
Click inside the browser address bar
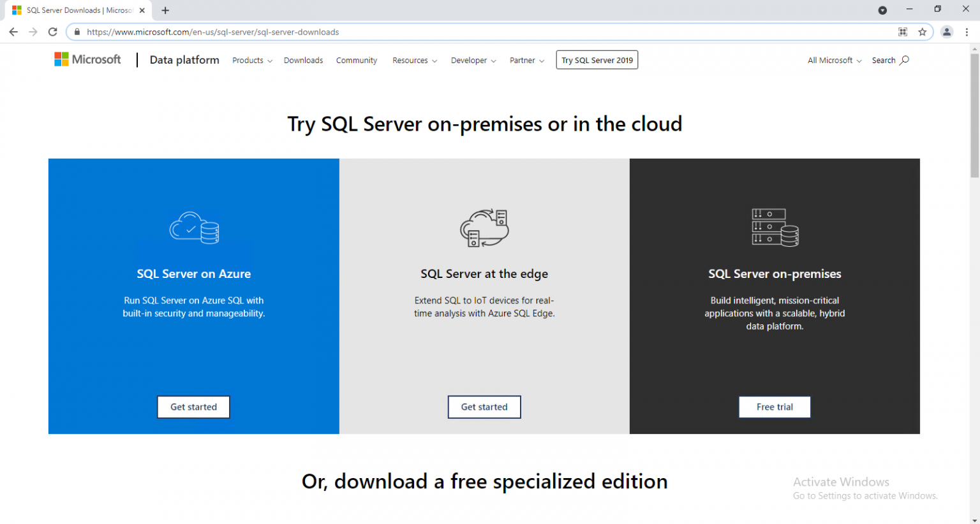pos(447,31)
